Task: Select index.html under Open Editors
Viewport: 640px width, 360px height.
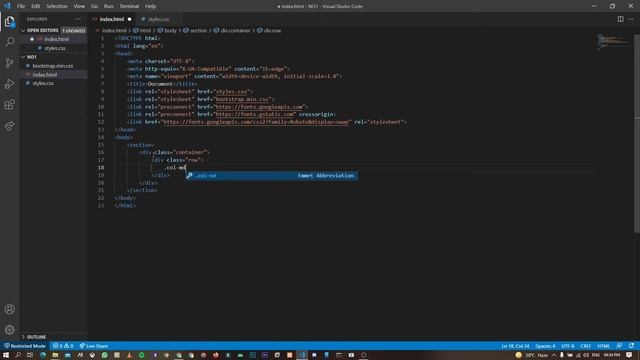Action: click(x=53, y=39)
